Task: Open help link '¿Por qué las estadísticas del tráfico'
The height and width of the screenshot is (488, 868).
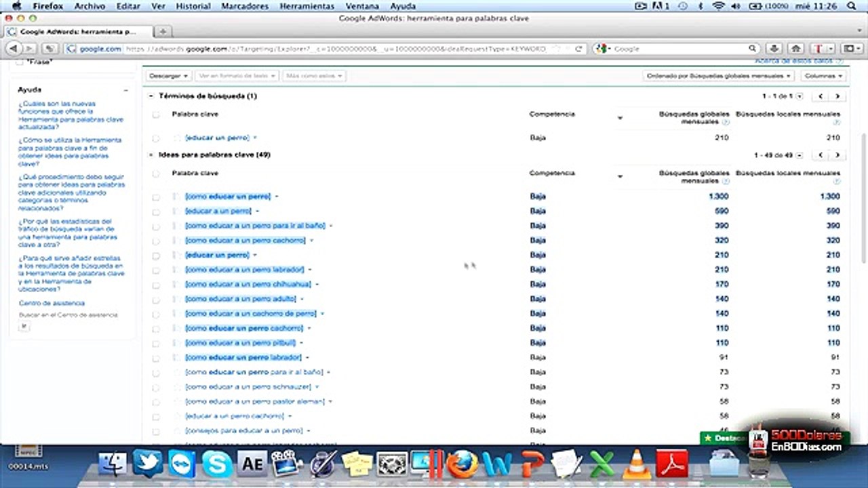Action: coord(68,233)
